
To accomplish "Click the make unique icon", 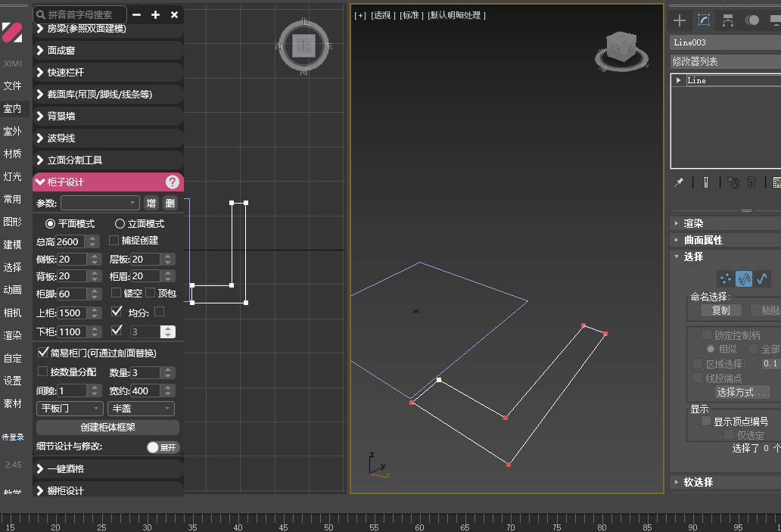I will click(x=733, y=182).
